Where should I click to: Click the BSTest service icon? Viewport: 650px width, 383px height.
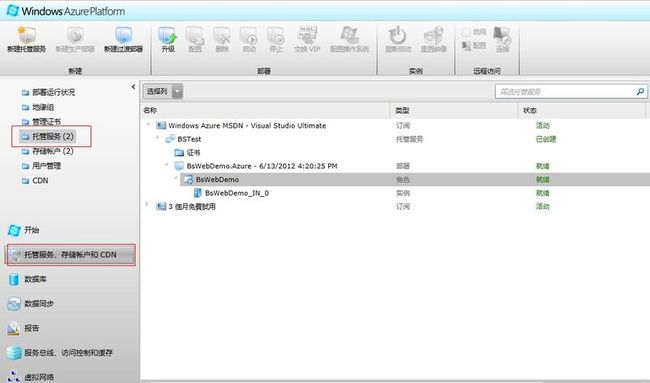170,139
